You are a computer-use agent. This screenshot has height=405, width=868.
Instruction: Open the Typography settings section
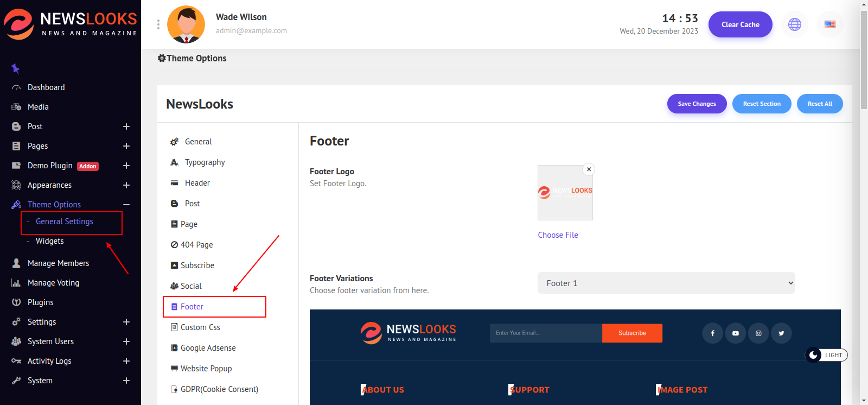click(205, 162)
